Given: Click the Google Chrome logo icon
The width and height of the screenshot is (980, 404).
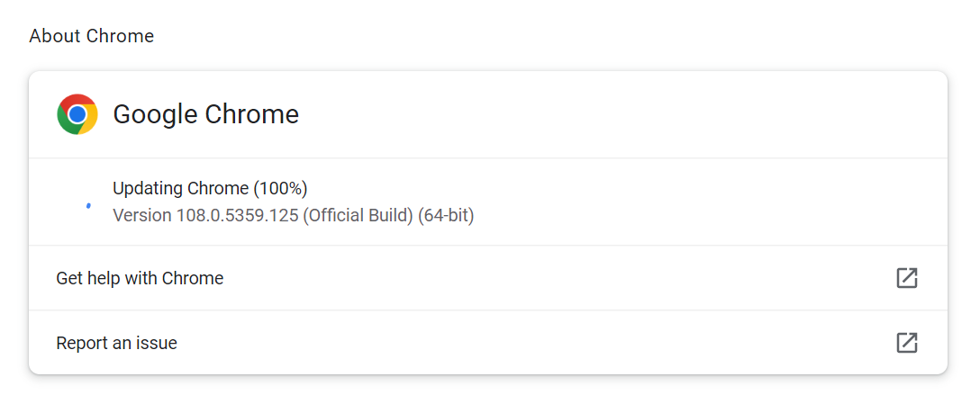Looking at the screenshot, I should pyautogui.click(x=77, y=114).
